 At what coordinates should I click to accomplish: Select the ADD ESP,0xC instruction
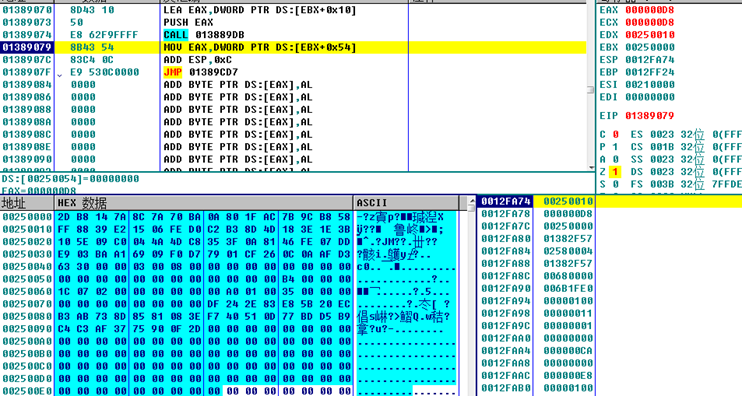[198, 60]
